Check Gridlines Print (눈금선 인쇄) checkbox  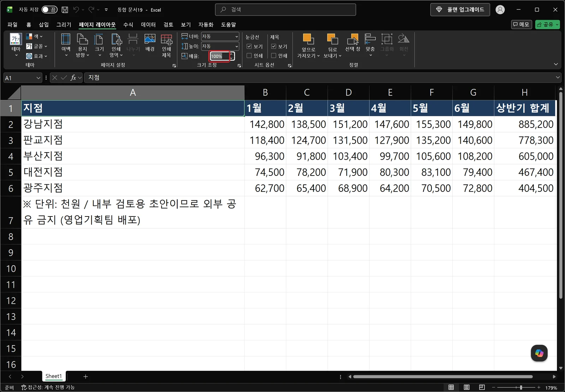coord(249,56)
